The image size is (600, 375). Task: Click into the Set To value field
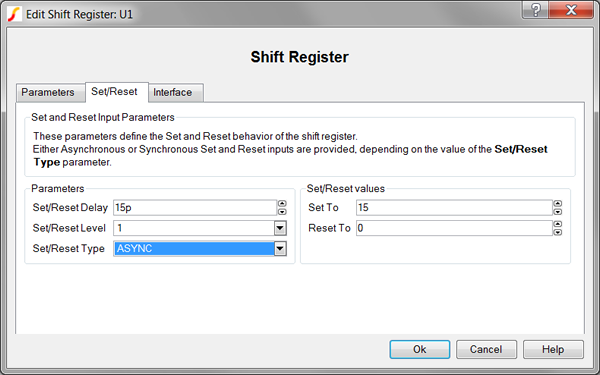[454, 207]
